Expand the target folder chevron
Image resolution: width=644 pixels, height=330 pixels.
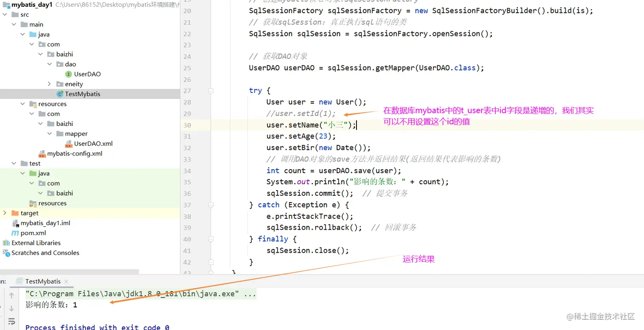tap(5, 213)
